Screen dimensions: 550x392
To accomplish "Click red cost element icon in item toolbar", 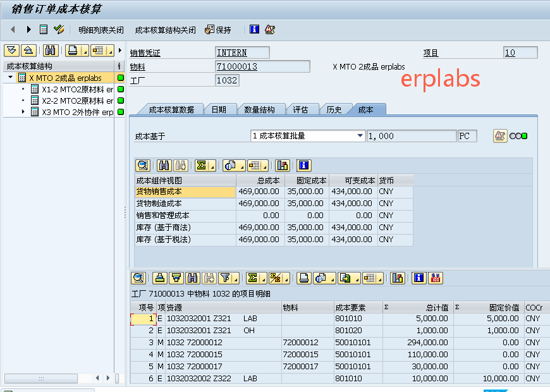I will click(x=436, y=278).
